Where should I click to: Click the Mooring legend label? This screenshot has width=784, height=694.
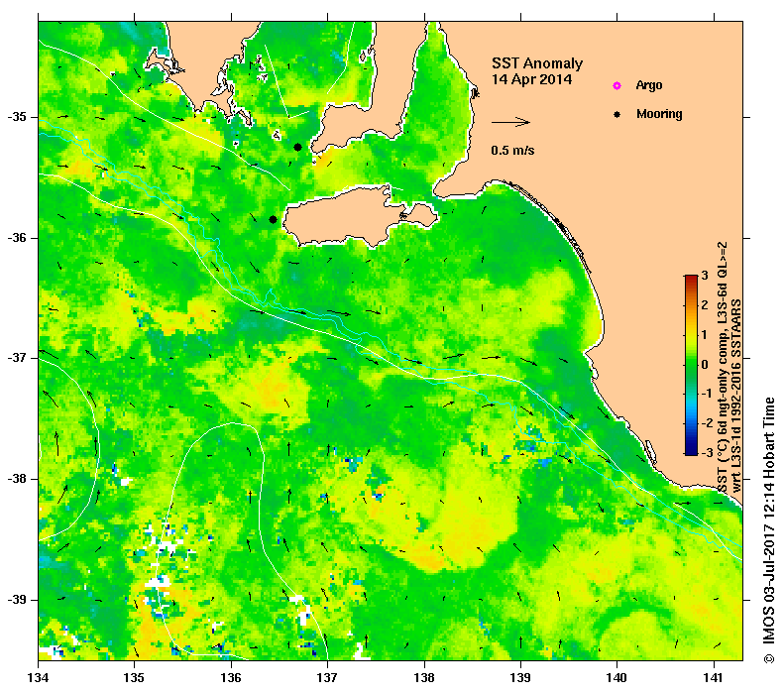point(659,114)
